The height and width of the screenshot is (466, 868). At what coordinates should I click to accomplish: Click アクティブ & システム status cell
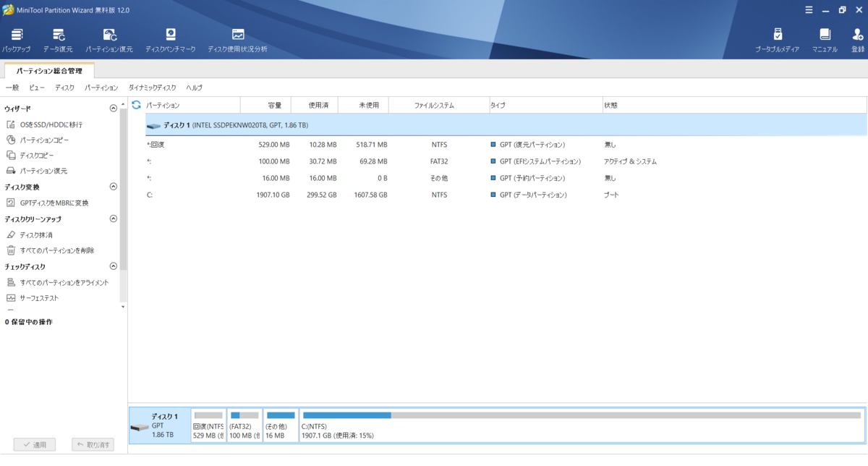click(x=630, y=161)
